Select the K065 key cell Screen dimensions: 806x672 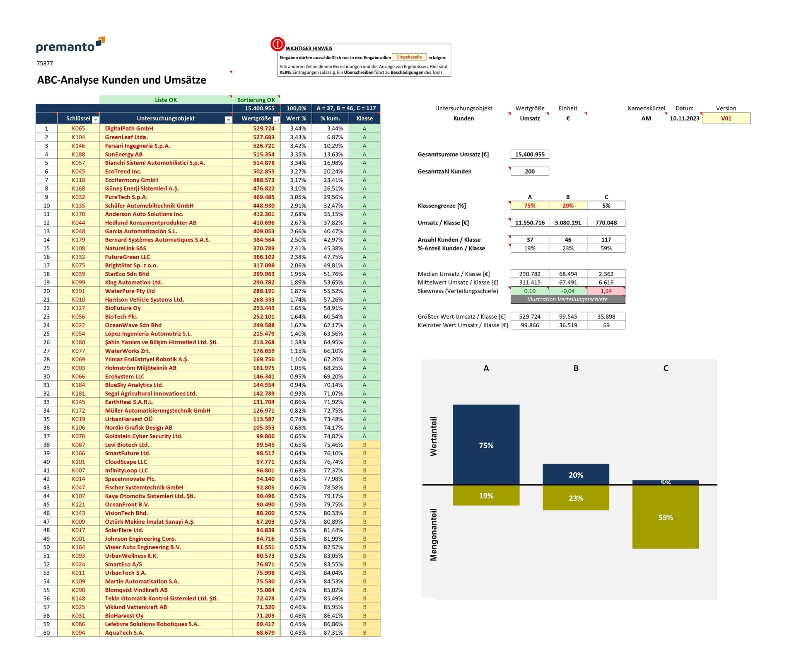78,129
